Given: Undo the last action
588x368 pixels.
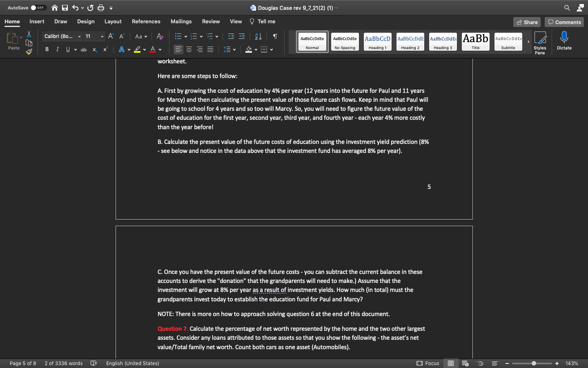Looking at the screenshot, I should click(x=75, y=8).
